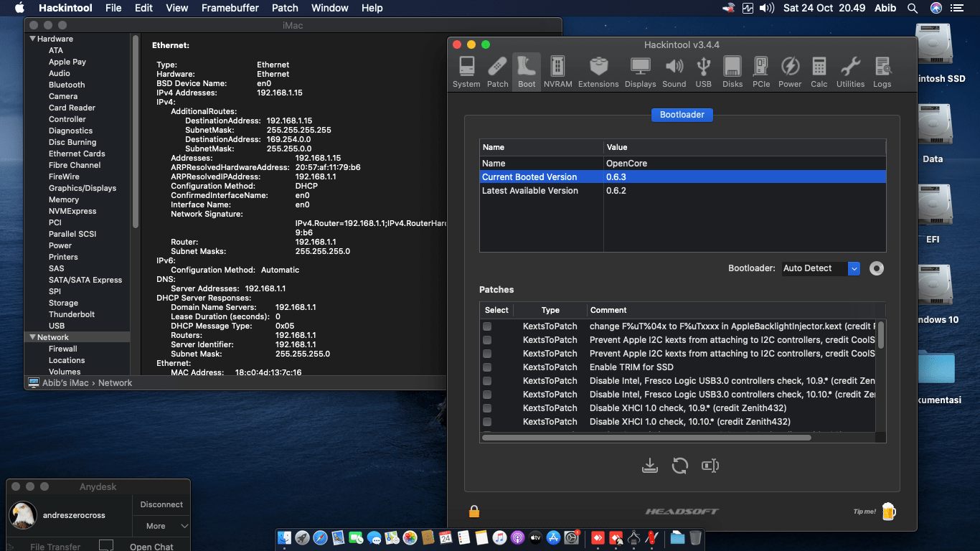Open the Sound section icon

674,70
